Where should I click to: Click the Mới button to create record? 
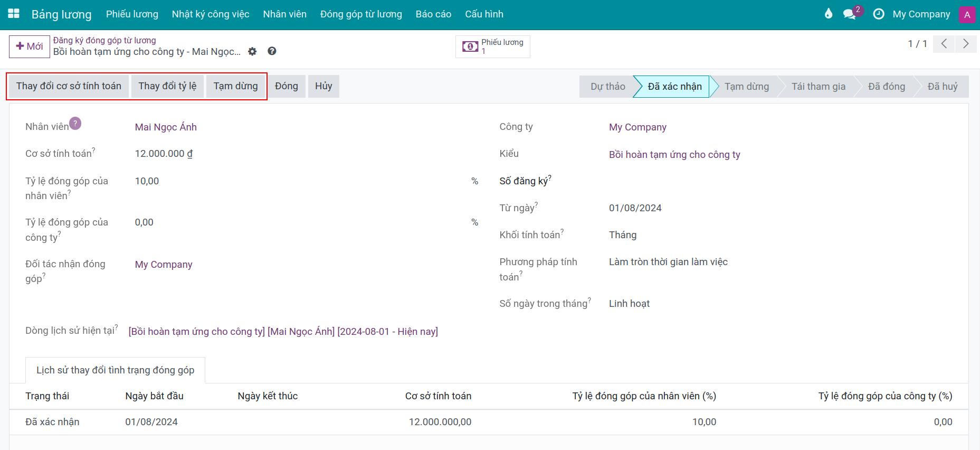tap(30, 46)
